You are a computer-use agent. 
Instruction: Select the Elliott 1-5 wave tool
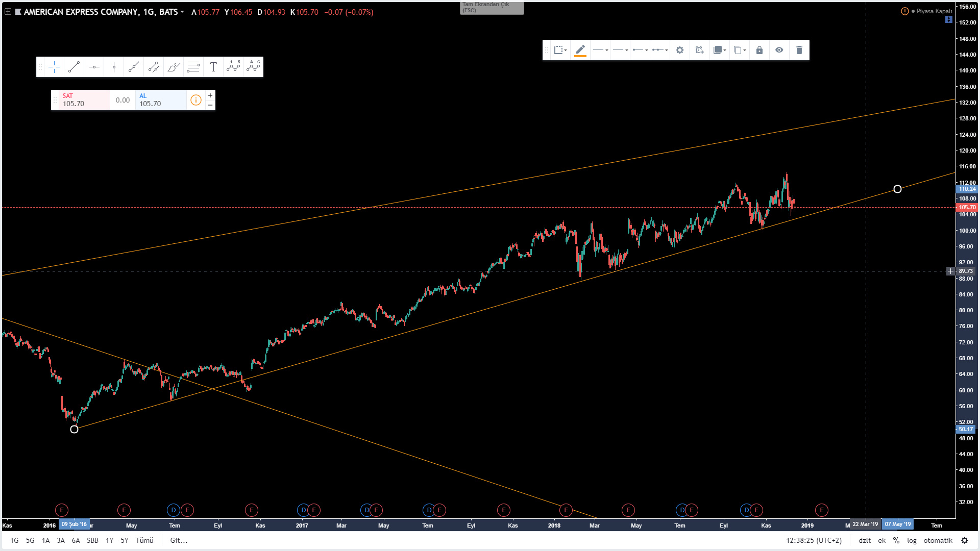[233, 67]
